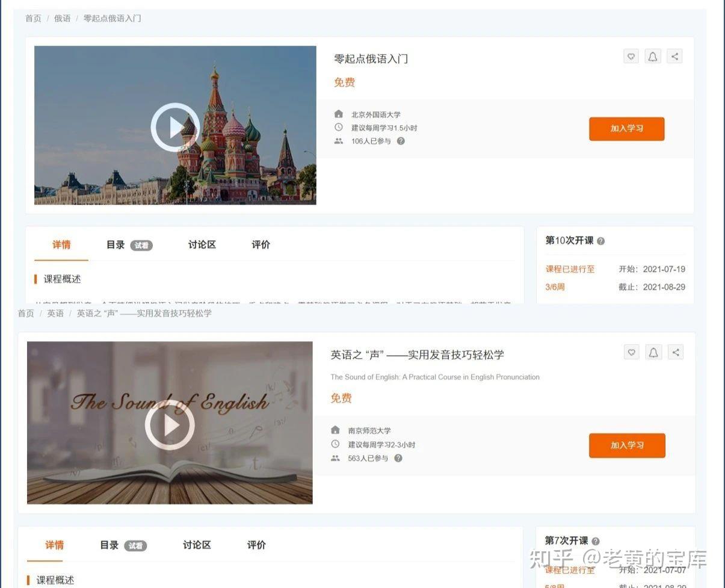Click bell reminder icon for 英语之"声" course
Screen dimensions: 725x588
coord(653,353)
